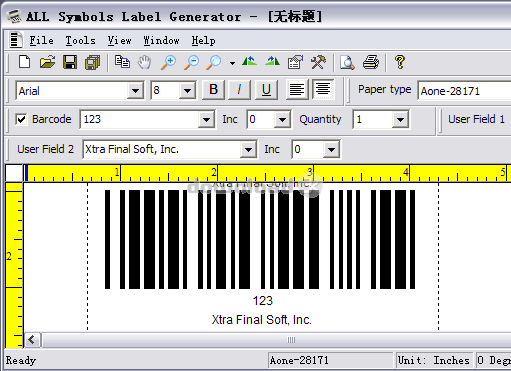The image size is (511, 371).
Task: Zoom out with the minus magnifier
Action: point(192,62)
